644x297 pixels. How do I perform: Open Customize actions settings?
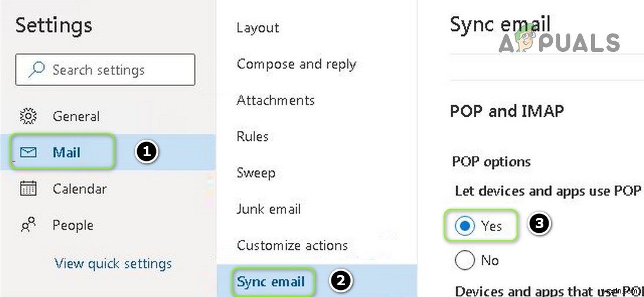[x=292, y=245]
